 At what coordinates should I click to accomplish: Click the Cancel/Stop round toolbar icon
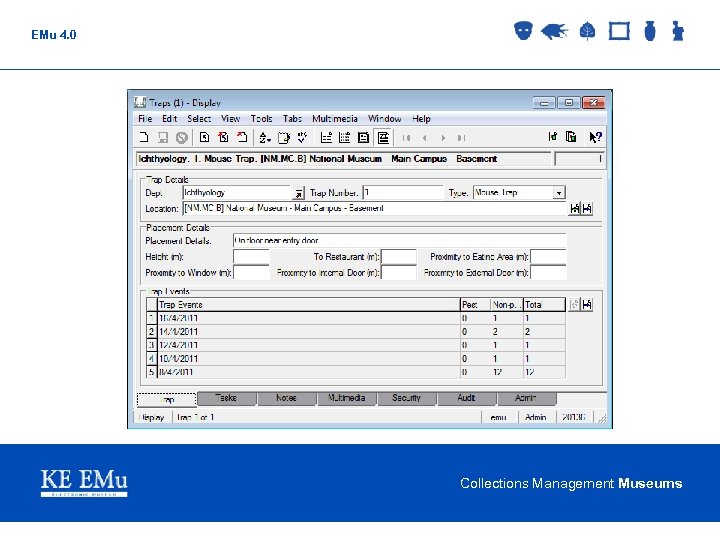click(x=182, y=137)
